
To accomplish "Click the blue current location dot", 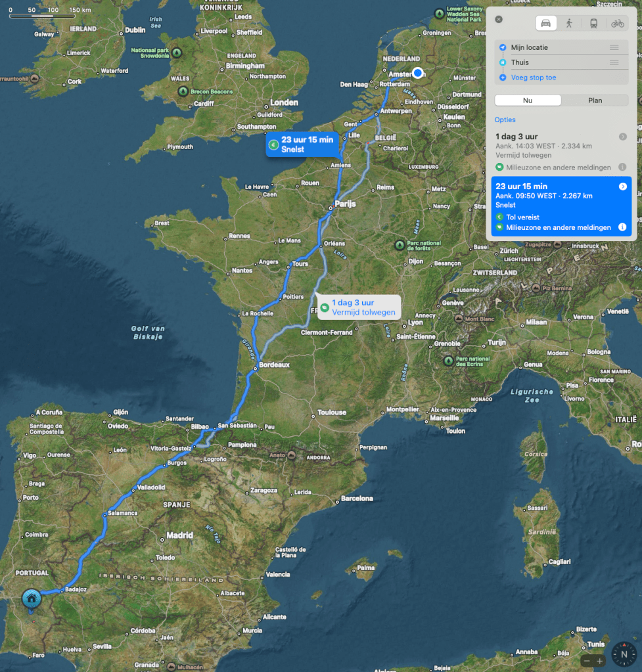I will coord(417,73).
